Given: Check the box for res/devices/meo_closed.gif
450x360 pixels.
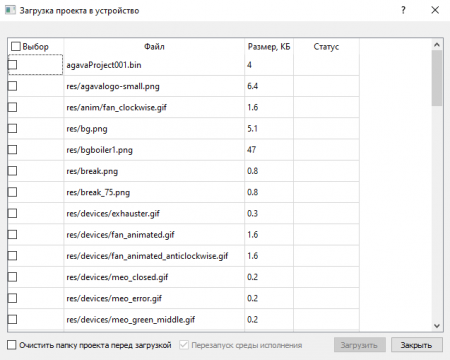Looking at the screenshot, I should click(12, 277).
